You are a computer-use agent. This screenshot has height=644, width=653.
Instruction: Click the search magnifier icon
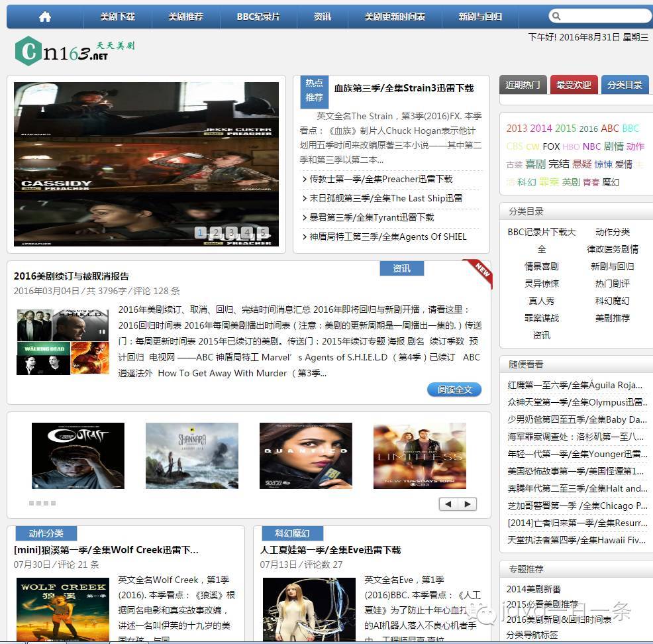pos(556,16)
